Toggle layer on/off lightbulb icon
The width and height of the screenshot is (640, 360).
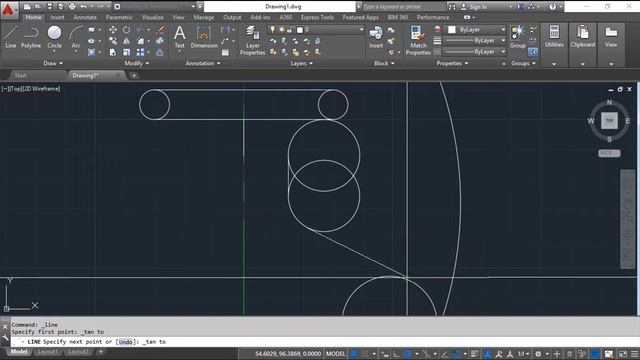click(x=272, y=30)
